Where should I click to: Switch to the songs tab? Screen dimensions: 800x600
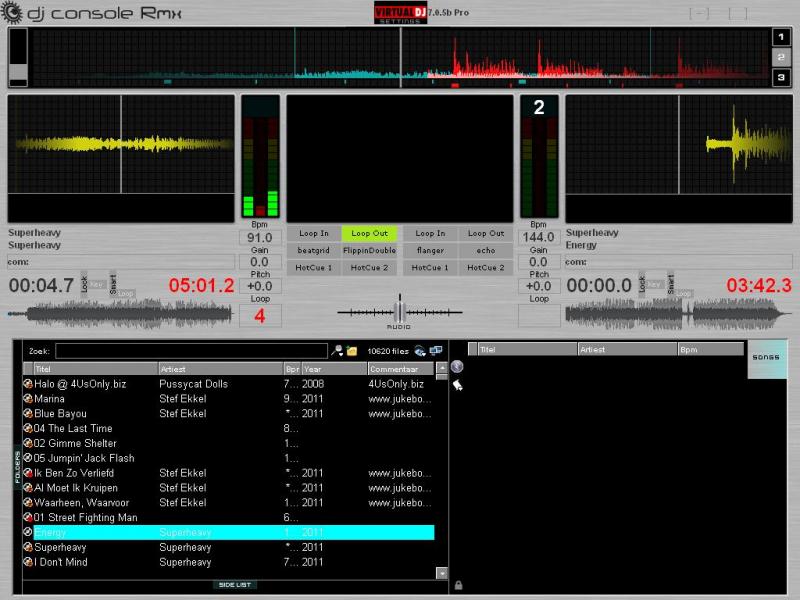click(x=766, y=357)
